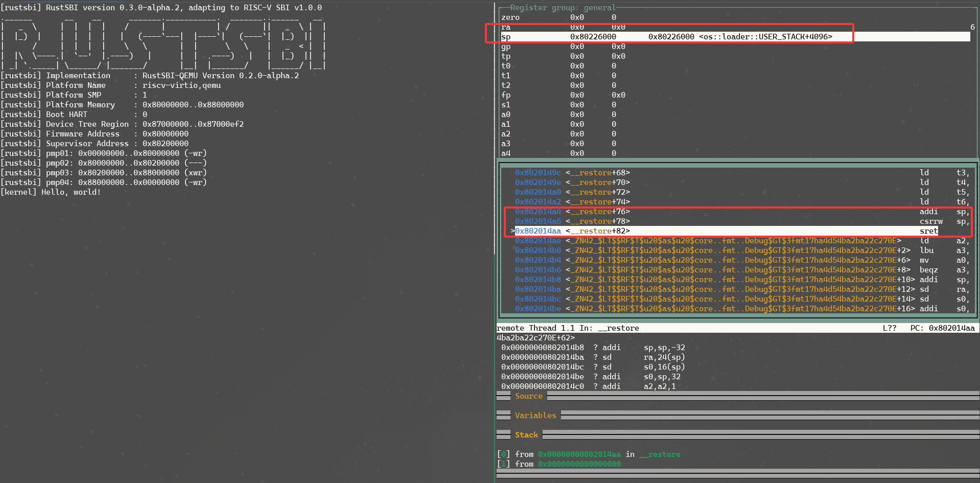Click the beqz instruction at 0x802014b6
980x483 pixels.
pyautogui.click(x=928, y=270)
